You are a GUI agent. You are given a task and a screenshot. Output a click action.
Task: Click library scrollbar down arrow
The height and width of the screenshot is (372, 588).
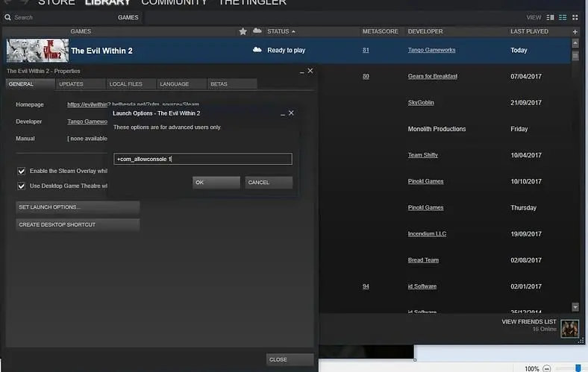575,307
